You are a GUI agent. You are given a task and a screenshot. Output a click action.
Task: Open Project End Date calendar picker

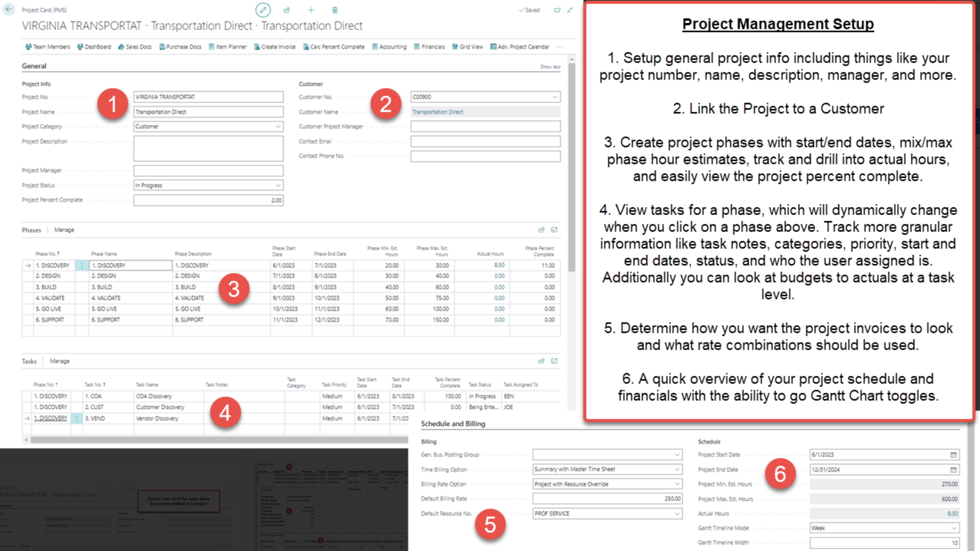point(953,470)
